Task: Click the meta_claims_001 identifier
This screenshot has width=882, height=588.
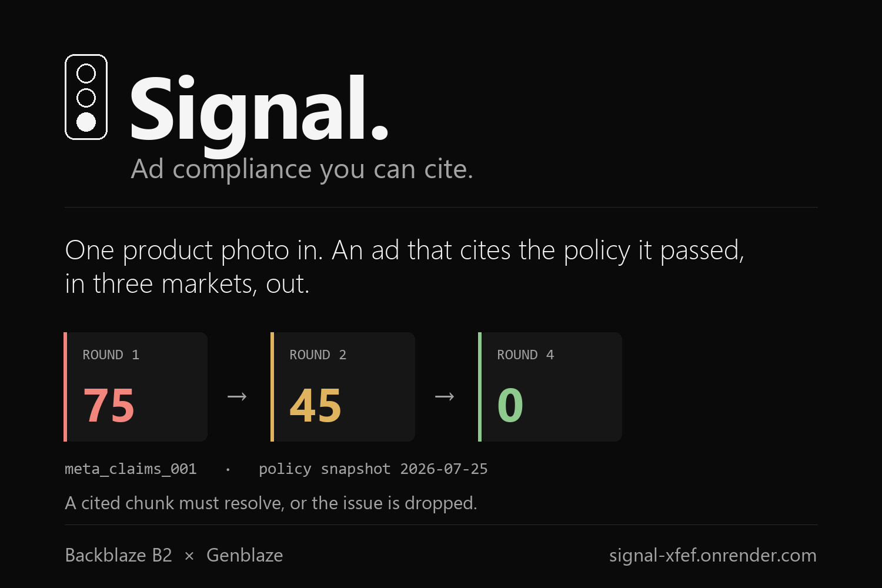Action: coord(131,469)
